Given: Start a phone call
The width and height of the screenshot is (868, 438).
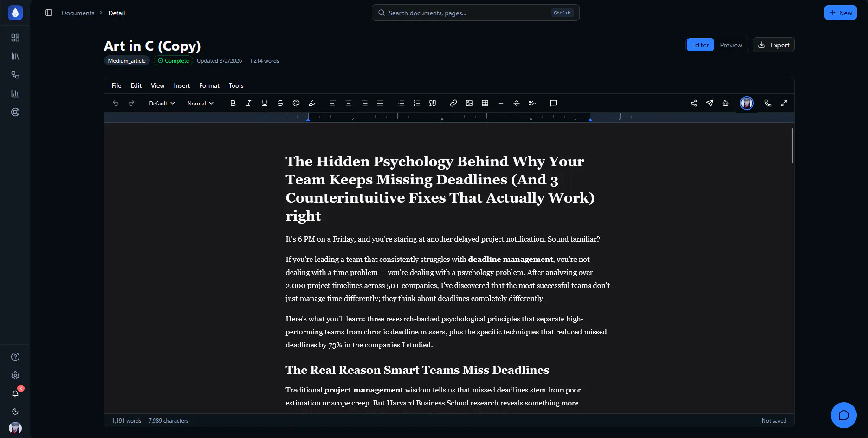Looking at the screenshot, I should click(768, 103).
